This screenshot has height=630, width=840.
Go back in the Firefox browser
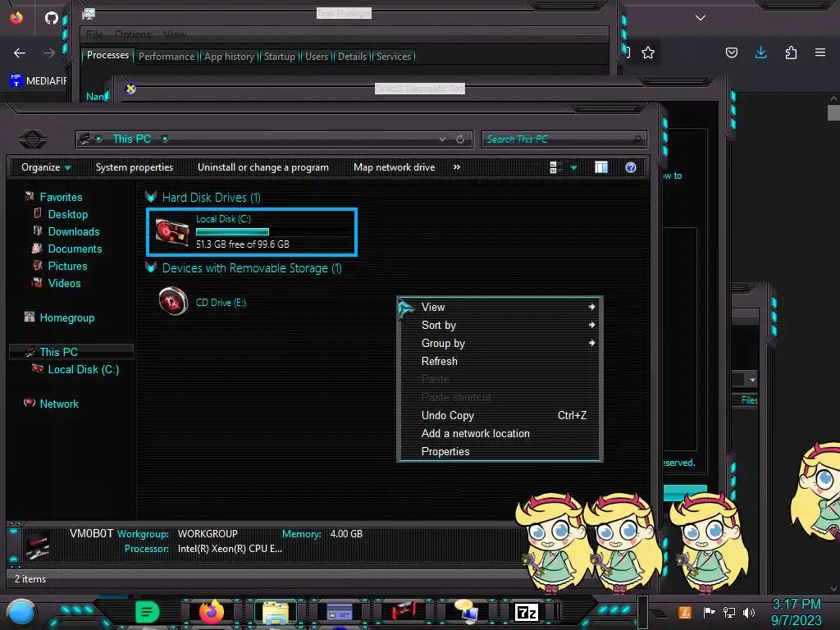pos(20,52)
